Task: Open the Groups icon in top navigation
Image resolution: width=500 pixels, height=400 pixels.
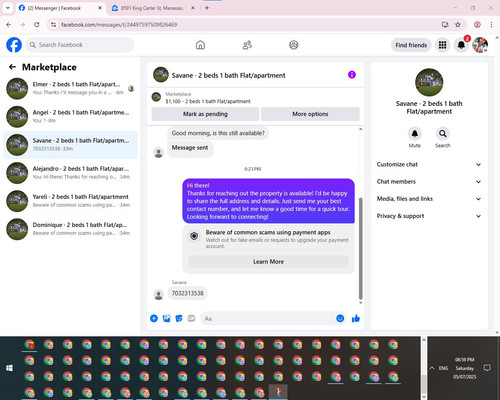Action: click(x=294, y=45)
